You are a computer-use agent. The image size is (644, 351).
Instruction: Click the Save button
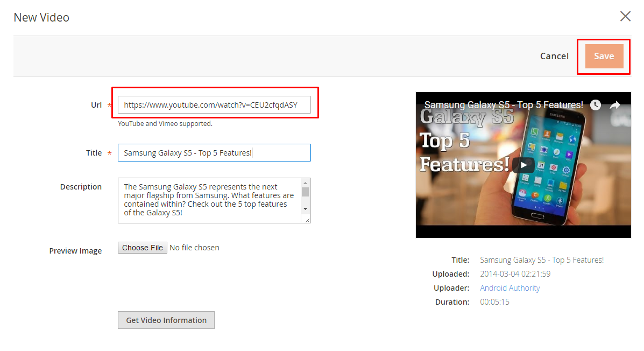pos(604,56)
